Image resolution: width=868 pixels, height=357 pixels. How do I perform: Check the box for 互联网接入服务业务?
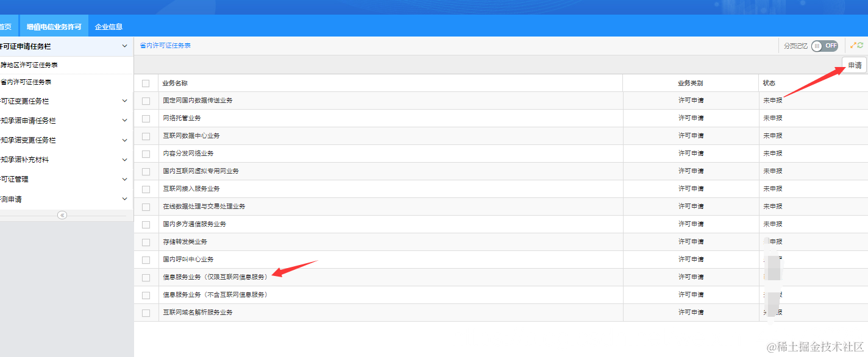coord(146,189)
